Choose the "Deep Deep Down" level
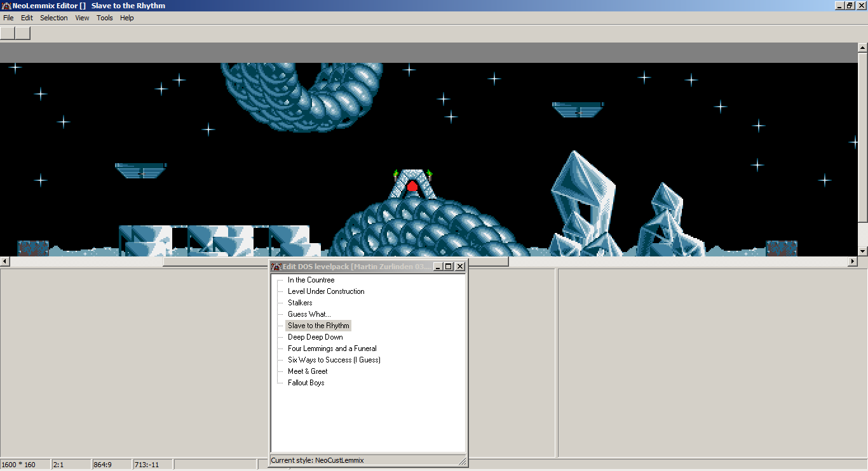 [x=315, y=337]
